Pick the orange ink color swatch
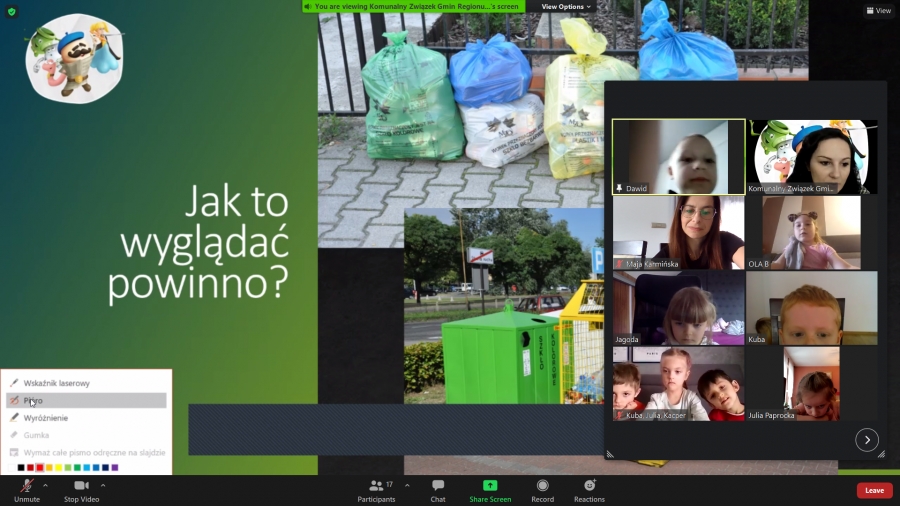Image resolution: width=900 pixels, height=506 pixels. tap(49, 468)
